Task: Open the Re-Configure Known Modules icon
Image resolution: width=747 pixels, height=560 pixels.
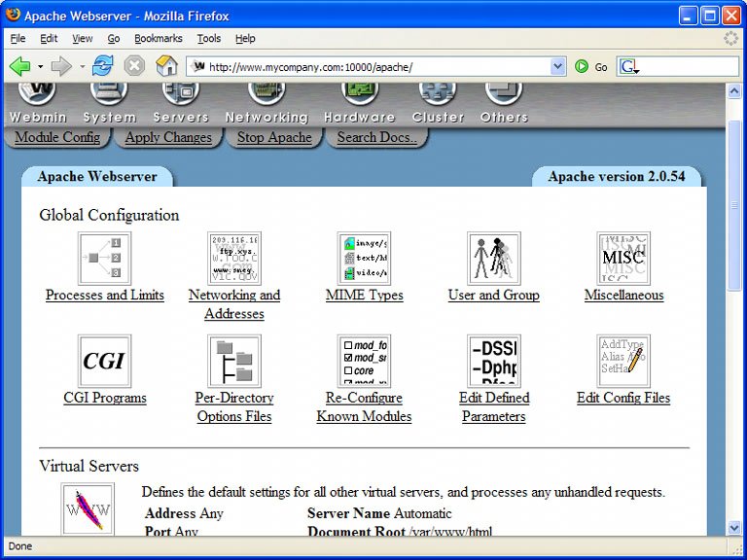Action: pyautogui.click(x=364, y=362)
